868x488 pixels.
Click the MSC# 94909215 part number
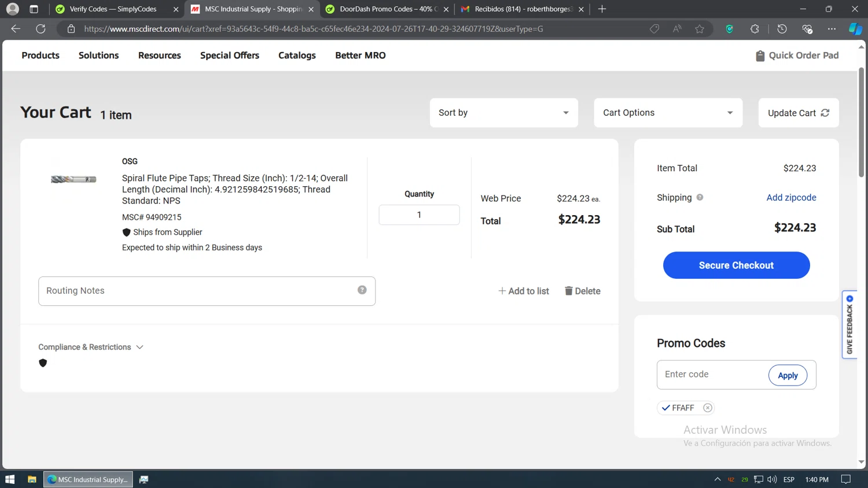point(152,217)
